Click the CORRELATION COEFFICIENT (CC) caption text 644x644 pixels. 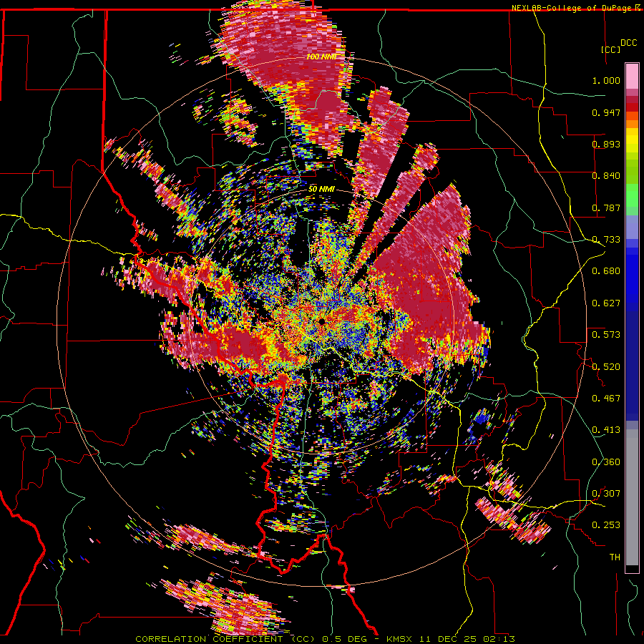pos(225,639)
